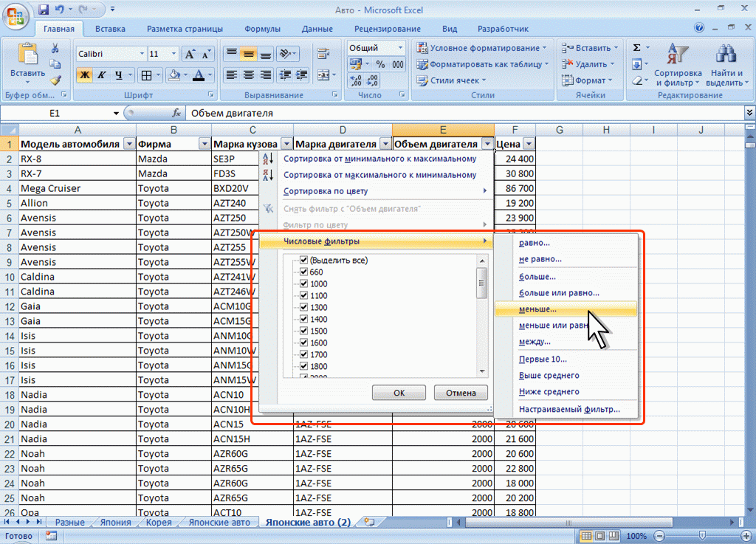The image size is (756, 544).
Task: Apply thousands separator (000) format
Action: coord(397,64)
